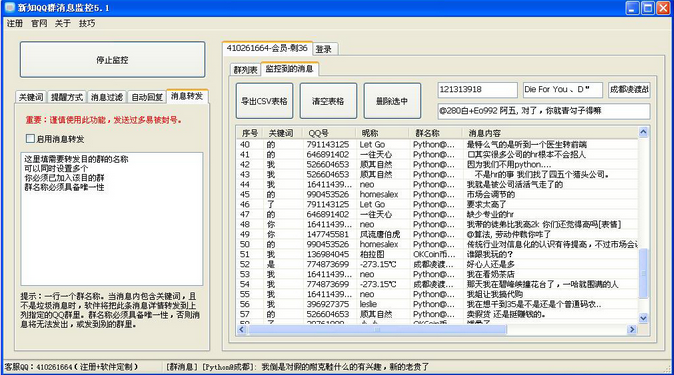Click the 停止监控 button
Viewport: 674px width, 375px height.
pos(112,60)
